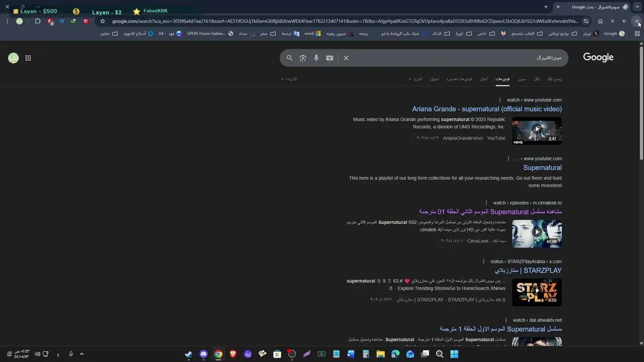Play the Ariana Grande video thumbnail
Viewport: 644px width, 362px height.
[x=537, y=131]
